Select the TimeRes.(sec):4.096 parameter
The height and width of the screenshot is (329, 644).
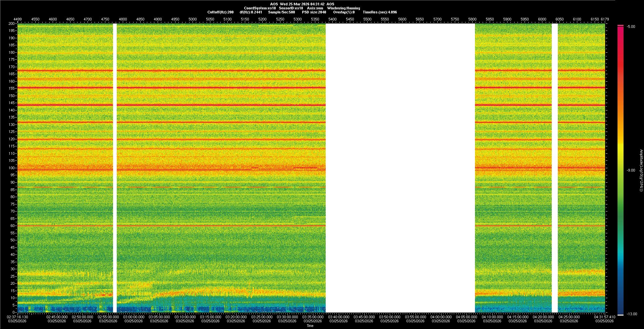[x=380, y=12]
